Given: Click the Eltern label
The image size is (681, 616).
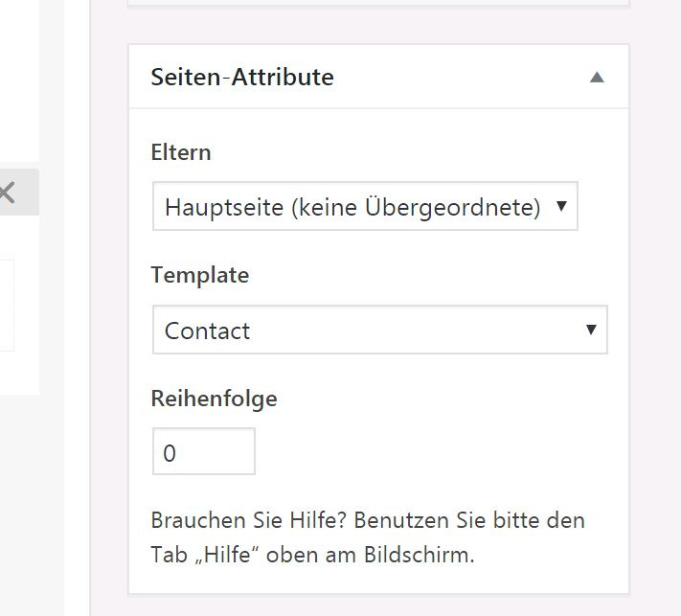Looking at the screenshot, I should [x=181, y=152].
